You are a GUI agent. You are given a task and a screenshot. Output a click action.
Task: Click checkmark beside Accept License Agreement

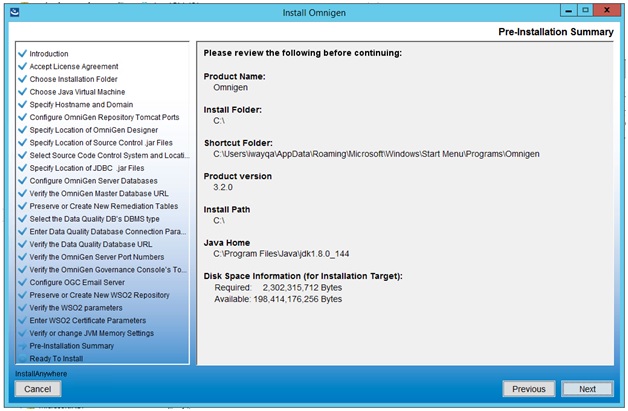pyautogui.click(x=22, y=66)
